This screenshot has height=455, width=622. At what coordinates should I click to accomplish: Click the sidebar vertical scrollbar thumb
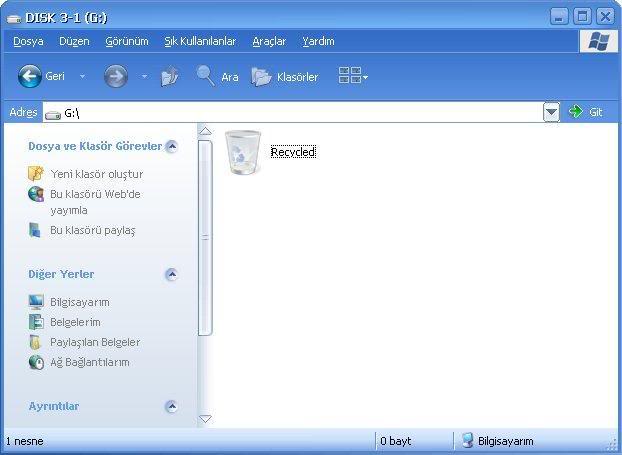coord(205,238)
